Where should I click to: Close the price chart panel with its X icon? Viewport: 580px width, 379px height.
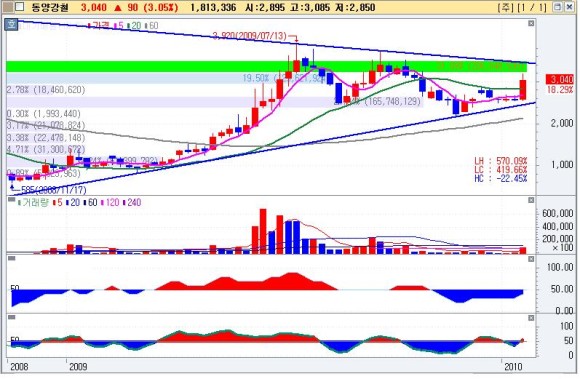[x=531, y=23]
